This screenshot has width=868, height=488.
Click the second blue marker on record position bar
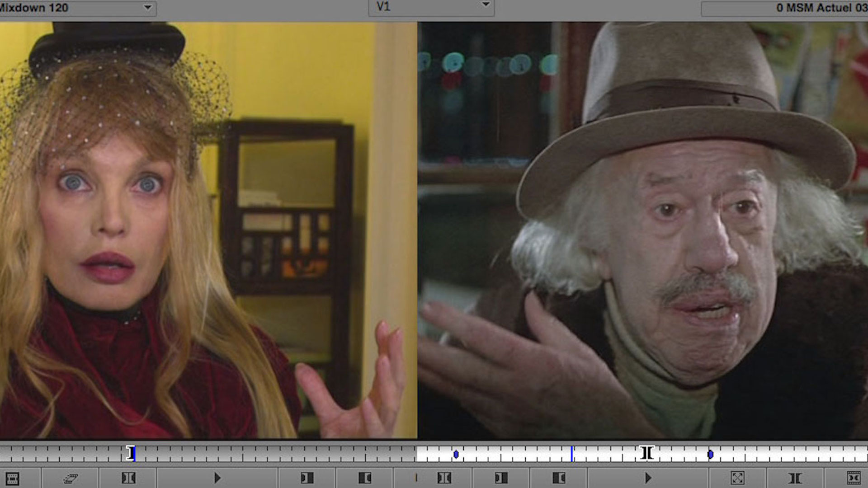coord(710,454)
